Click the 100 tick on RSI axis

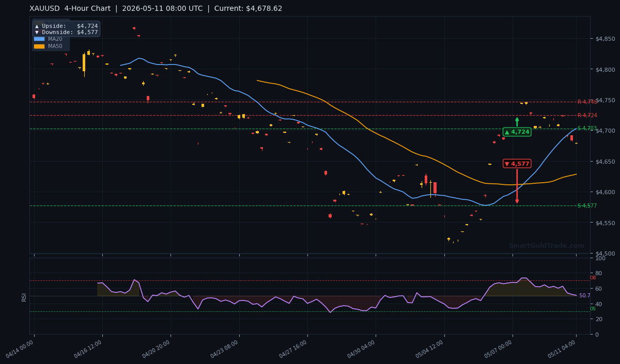tap(600, 258)
